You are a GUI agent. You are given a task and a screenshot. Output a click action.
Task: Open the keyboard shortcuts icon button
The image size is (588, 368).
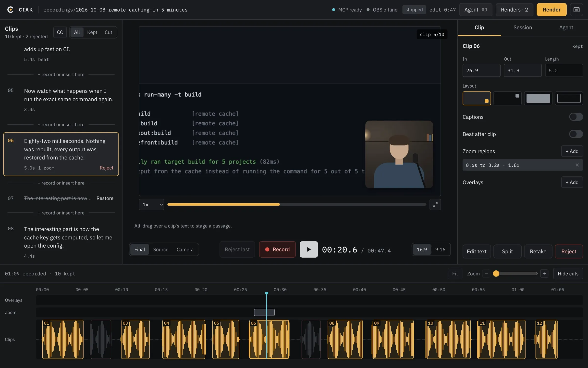pyautogui.click(x=576, y=10)
